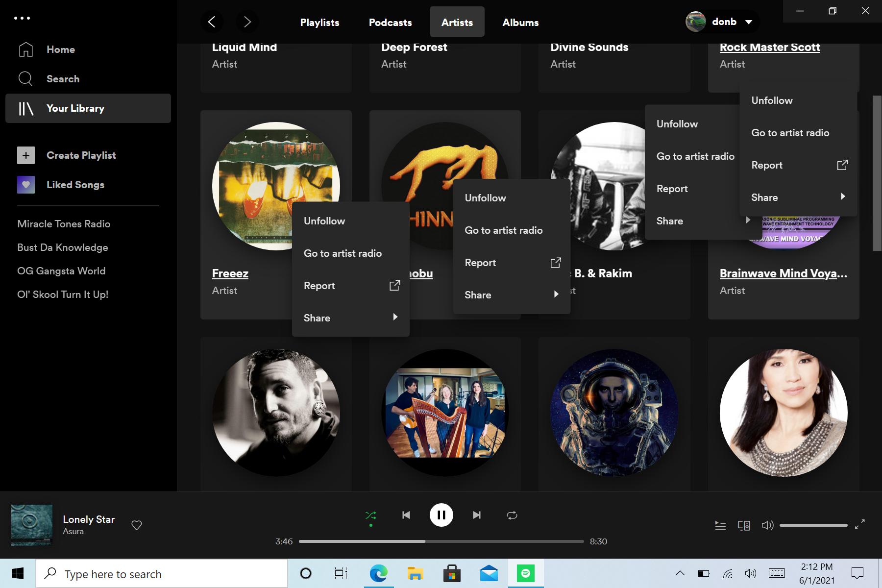The height and width of the screenshot is (588, 882).
Task: Open Bust Da Knowledge playlist
Action: pyautogui.click(x=63, y=247)
